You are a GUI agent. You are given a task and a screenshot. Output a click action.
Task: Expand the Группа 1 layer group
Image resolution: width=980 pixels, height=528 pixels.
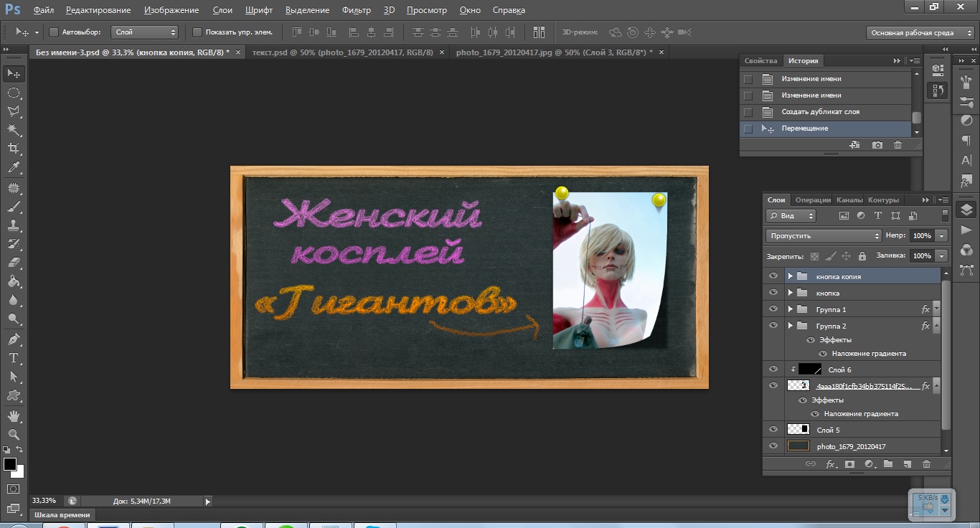click(790, 309)
